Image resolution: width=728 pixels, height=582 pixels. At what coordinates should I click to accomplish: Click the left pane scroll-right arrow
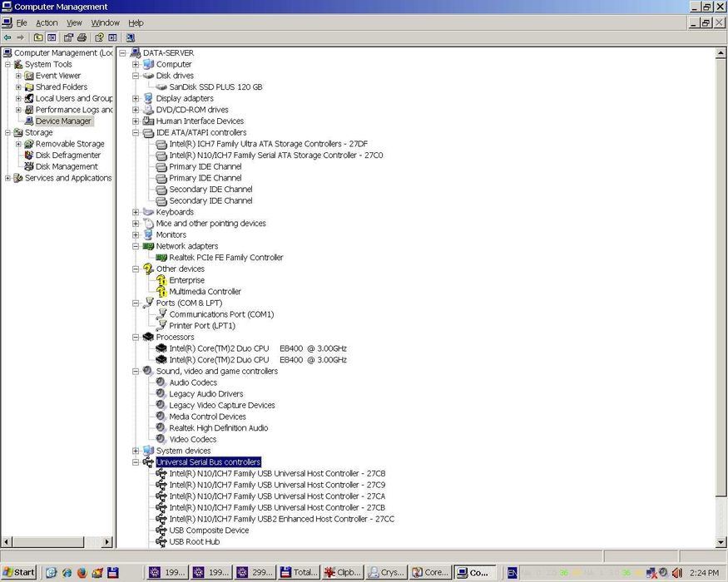pyautogui.click(x=107, y=541)
